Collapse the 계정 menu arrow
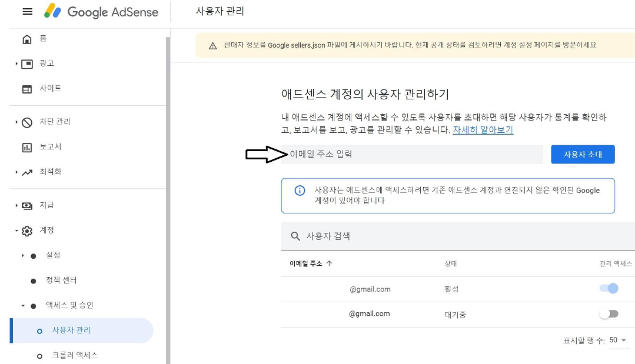The width and height of the screenshot is (635, 364). pyautogui.click(x=16, y=231)
